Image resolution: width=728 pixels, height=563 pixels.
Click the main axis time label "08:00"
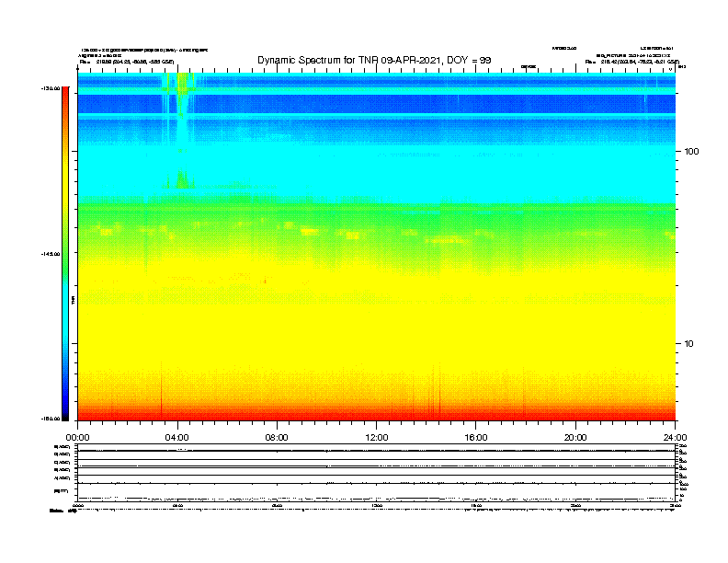click(277, 438)
